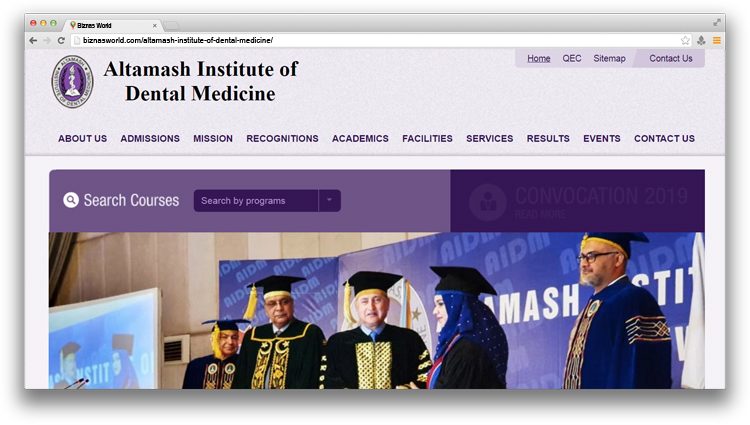This screenshot has height=425, width=750.
Task: Go to the FACILITIES menu item
Action: click(427, 139)
